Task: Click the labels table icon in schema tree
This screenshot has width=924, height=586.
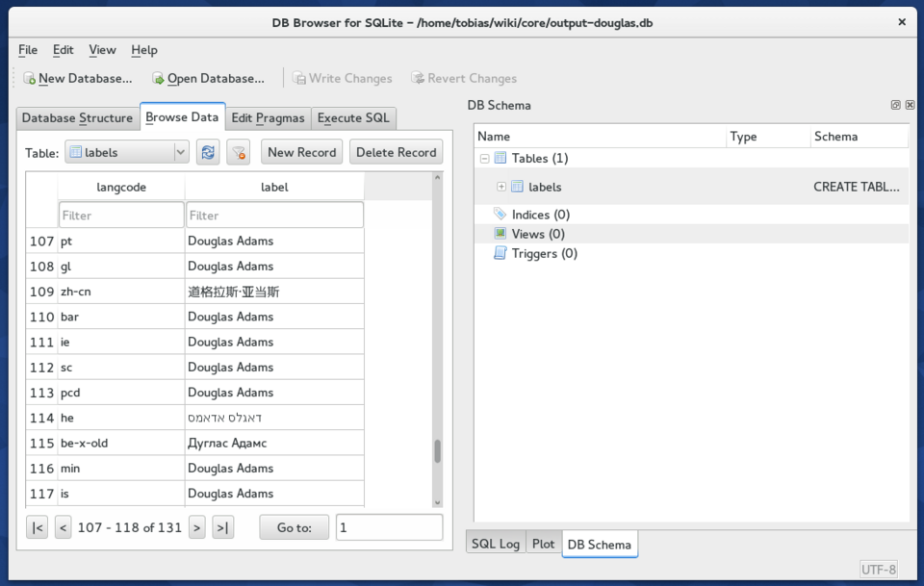Action: pyautogui.click(x=517, y=187)
